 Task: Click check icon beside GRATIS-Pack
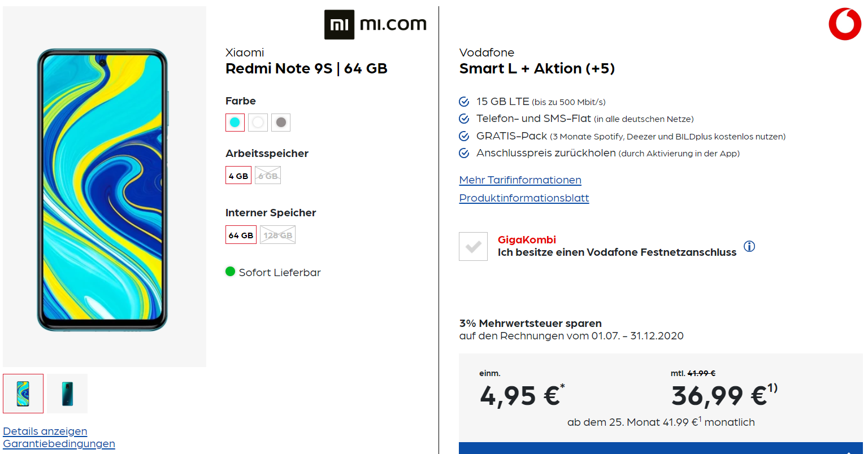coord(464,136)
